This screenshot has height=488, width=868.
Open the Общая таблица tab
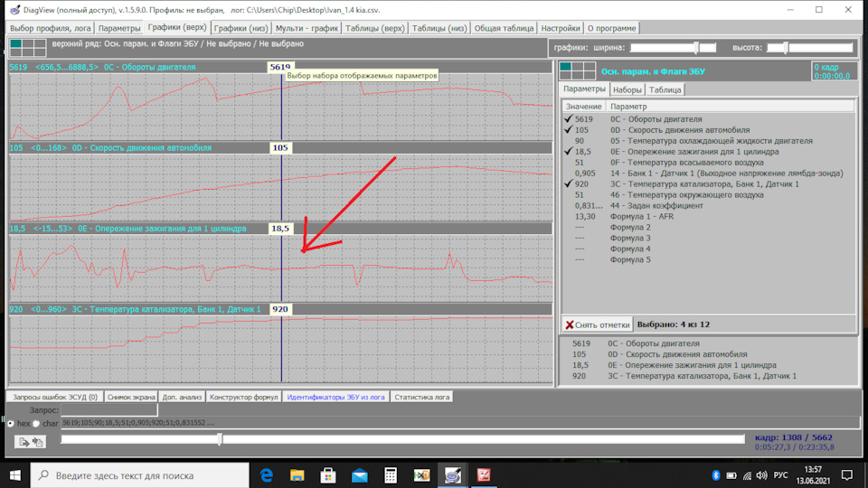tap(504, 28)
